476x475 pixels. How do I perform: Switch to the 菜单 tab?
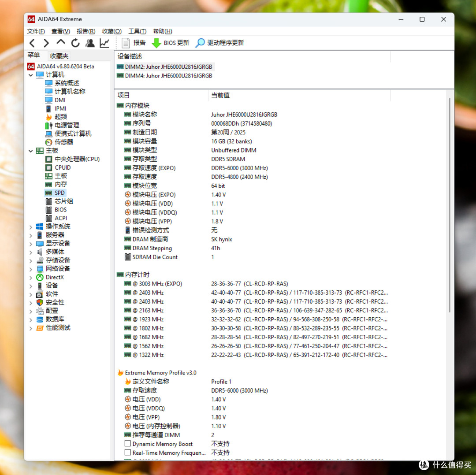[33, 55]
